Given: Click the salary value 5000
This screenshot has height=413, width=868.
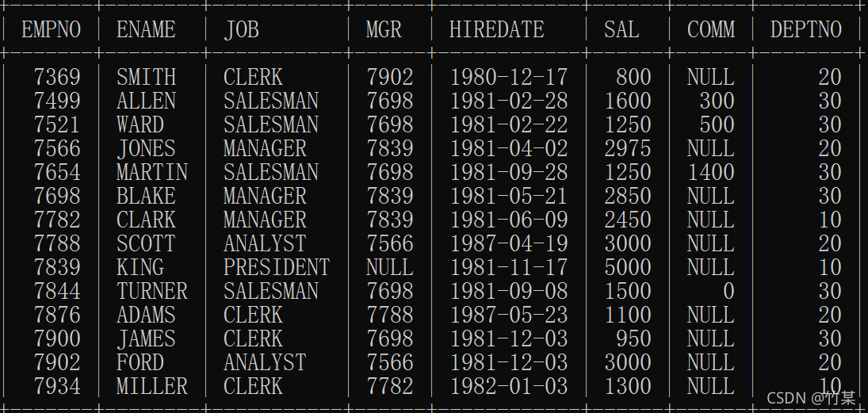Looking at the screenshot, I should 628,267.
